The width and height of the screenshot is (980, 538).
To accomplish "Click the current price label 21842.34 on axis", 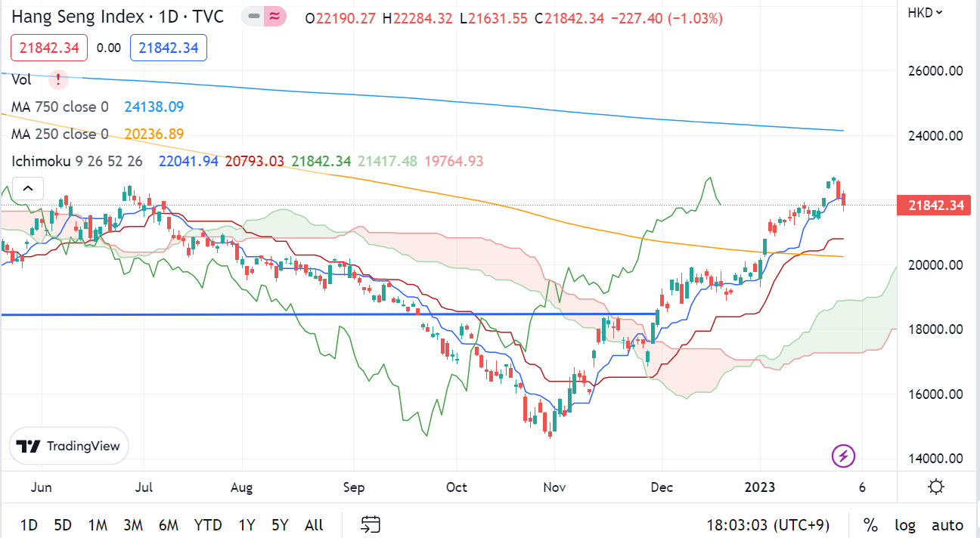I will (x=934, y=205).
